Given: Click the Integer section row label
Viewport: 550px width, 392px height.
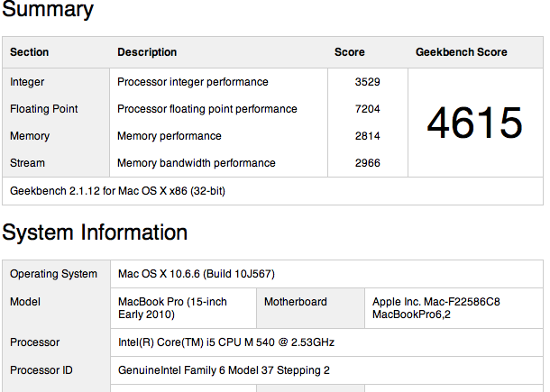Looking at the screenshot, I should (x=27, y=82).
